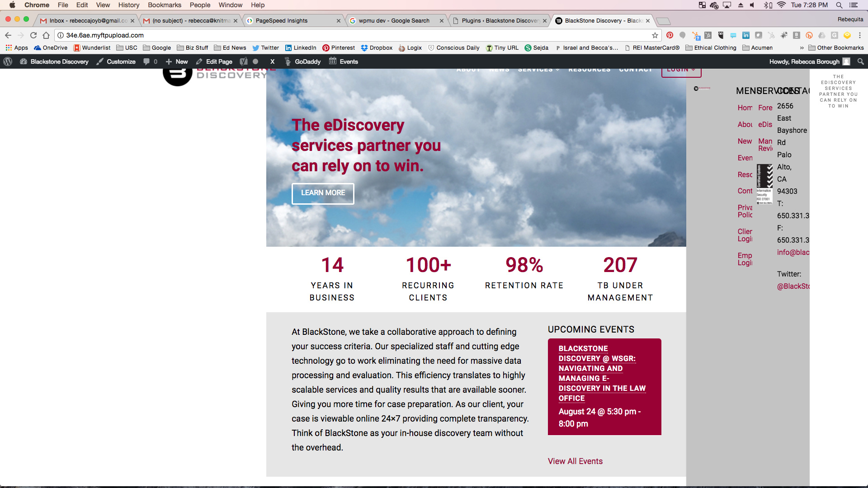Click the WordPress logo in admin bar
Image resolution: width=868 pixels, height=488 pixels.
[8, 61]
